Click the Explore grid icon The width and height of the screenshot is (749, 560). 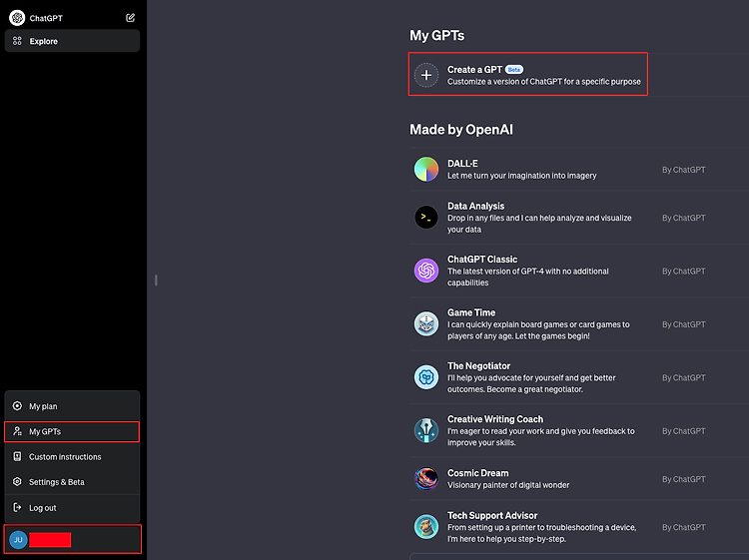17,41
